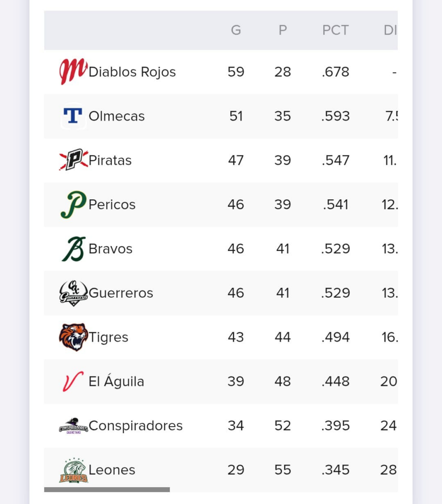Open the Conspiradores team name link
442x504 pixels.
136,426
